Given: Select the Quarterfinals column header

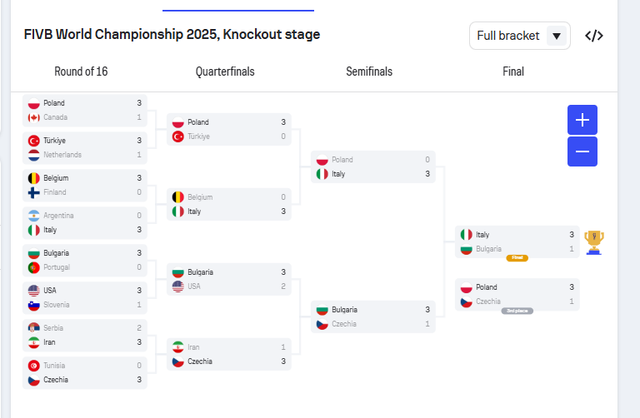Looking at the screenshot, I should tap(225, 71).
